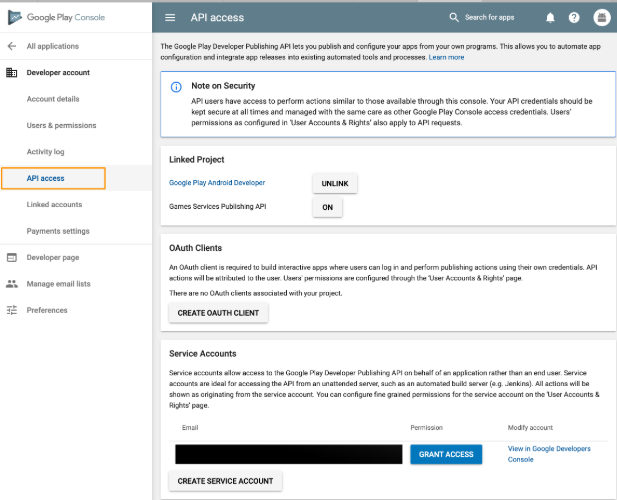Screen dimensions: 617x500
Task: Open Google Play Android Developer link
Action: pyautogui.click(x=217, y=183)
